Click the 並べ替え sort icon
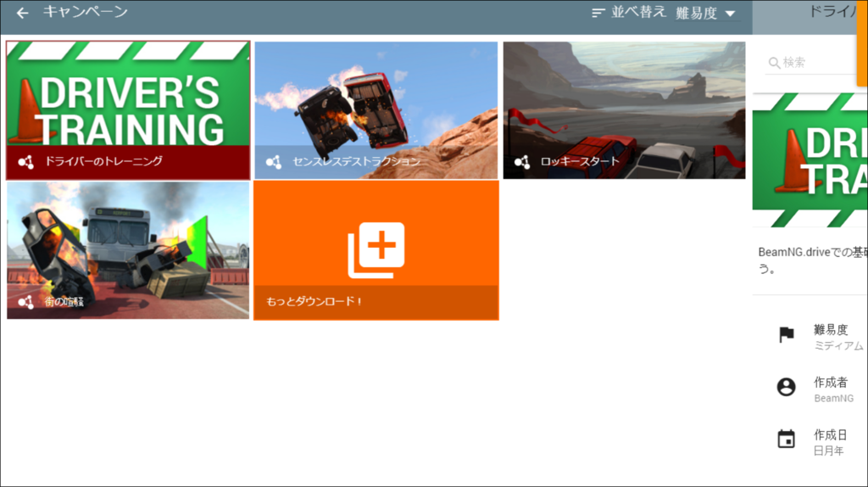 (598, 13)
